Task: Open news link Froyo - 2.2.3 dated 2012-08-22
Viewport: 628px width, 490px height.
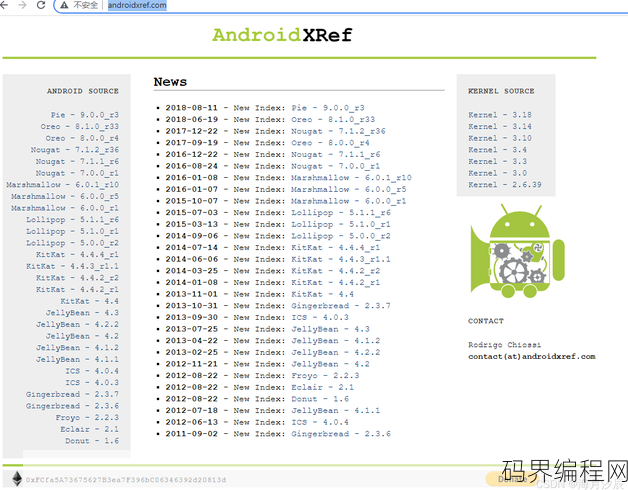Action: [325, 375]
